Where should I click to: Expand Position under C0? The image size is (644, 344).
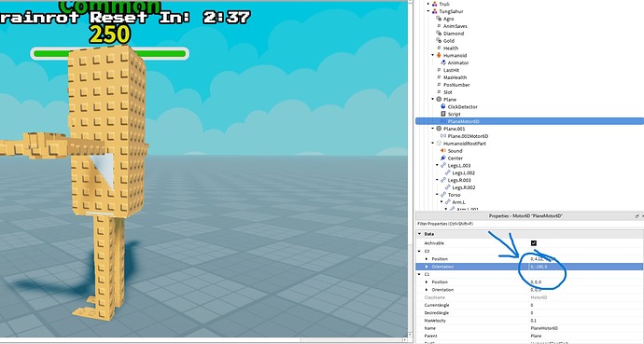click(427, 259)
